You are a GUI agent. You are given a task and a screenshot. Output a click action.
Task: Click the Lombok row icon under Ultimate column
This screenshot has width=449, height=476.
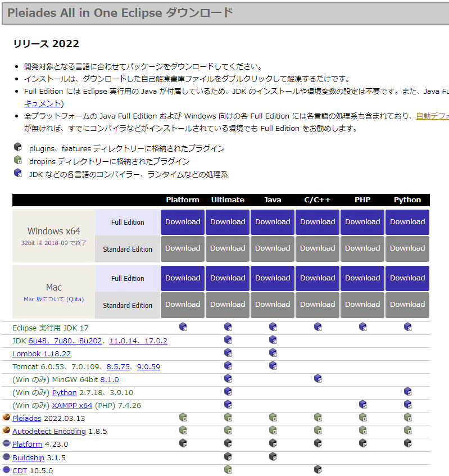tap(228, 352)
